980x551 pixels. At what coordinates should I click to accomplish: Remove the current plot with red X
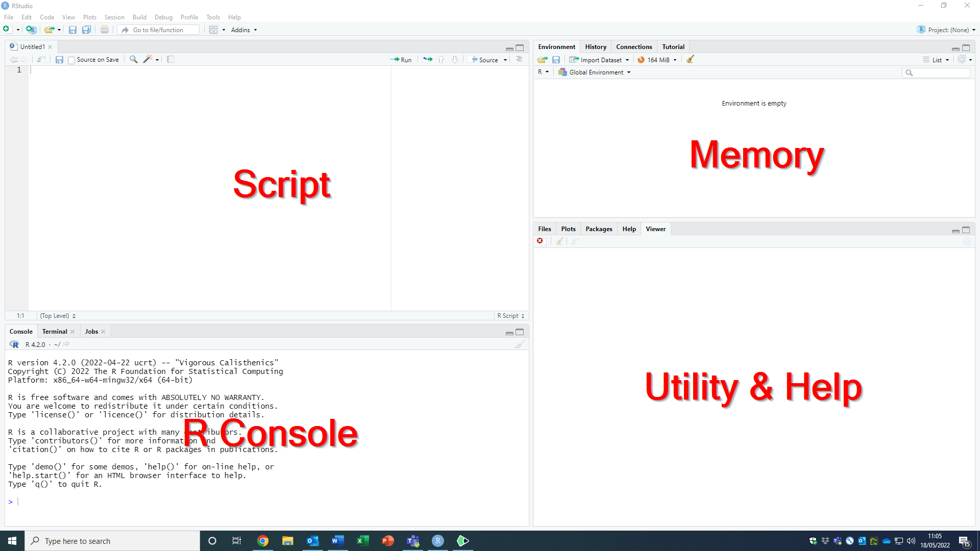tap(540, 241)
